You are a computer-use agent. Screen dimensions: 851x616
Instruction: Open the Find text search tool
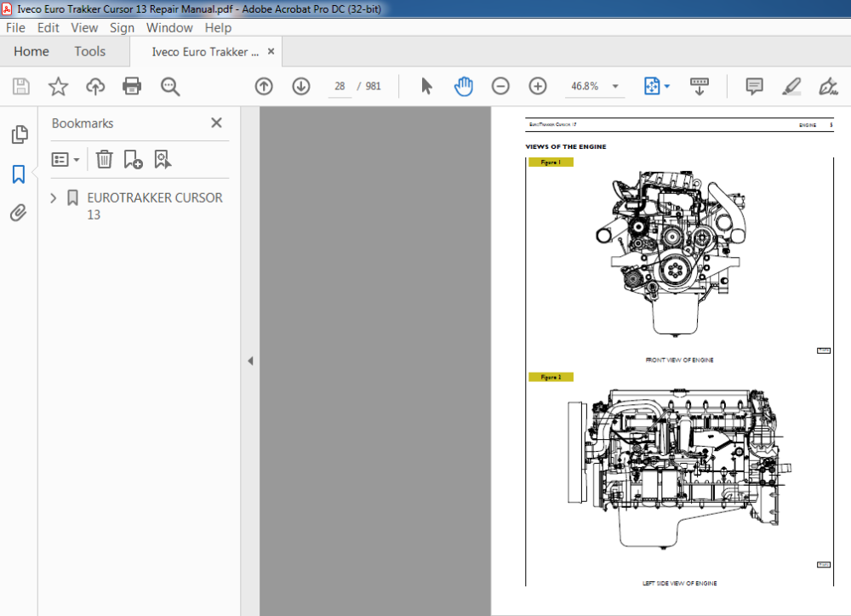pyautogui.click(x=170, y=86)
